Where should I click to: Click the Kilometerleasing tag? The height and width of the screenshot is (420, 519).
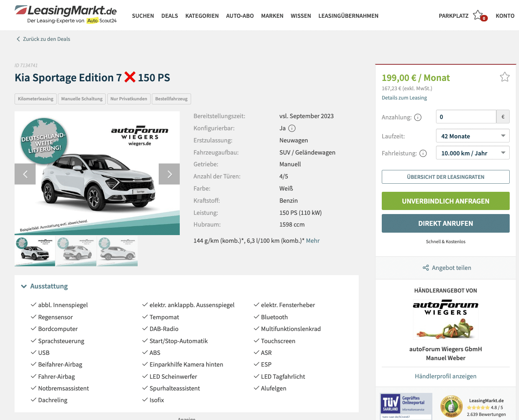coord(36,99)
